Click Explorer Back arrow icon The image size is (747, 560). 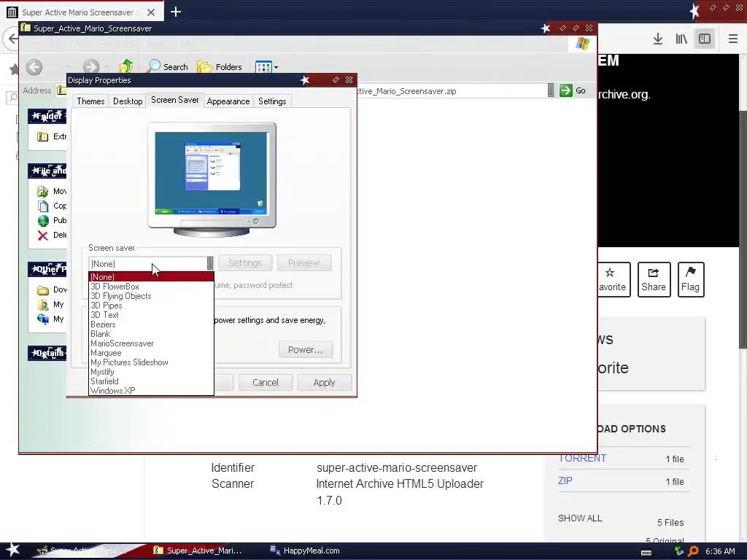click(34, 67)
